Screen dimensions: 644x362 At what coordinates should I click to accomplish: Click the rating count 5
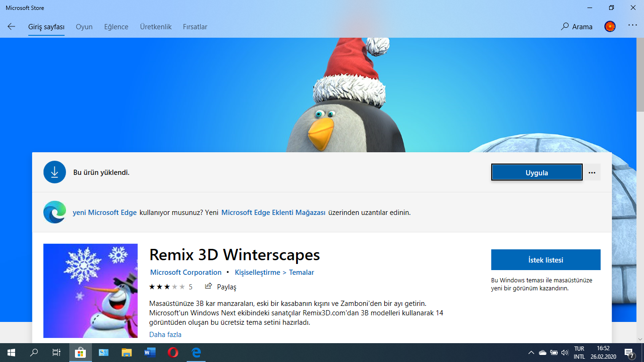coord(190,287)
